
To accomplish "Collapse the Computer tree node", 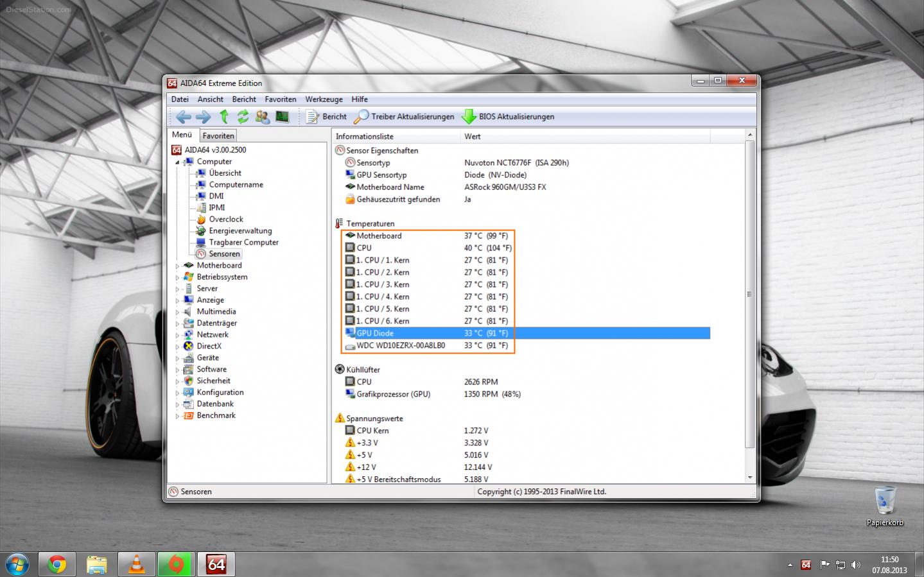I will pos(177,162).
